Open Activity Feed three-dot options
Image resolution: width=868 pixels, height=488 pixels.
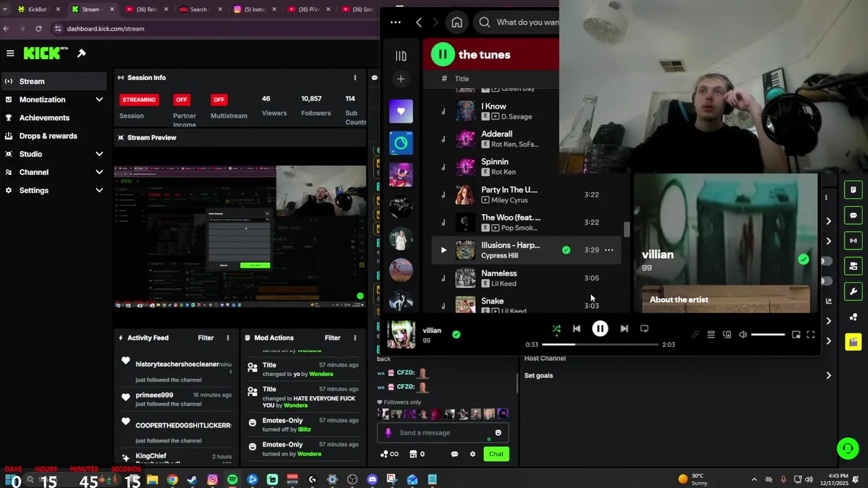[x=228, y=338]
